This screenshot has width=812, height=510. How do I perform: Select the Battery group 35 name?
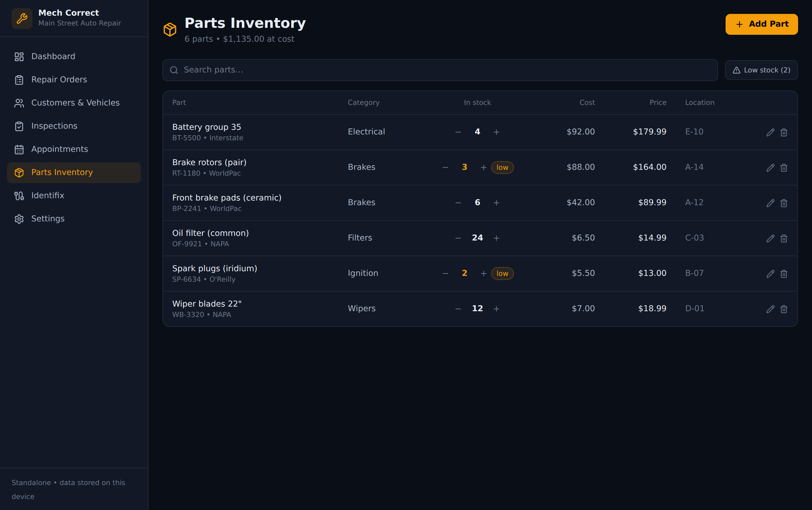pos(207,127)
